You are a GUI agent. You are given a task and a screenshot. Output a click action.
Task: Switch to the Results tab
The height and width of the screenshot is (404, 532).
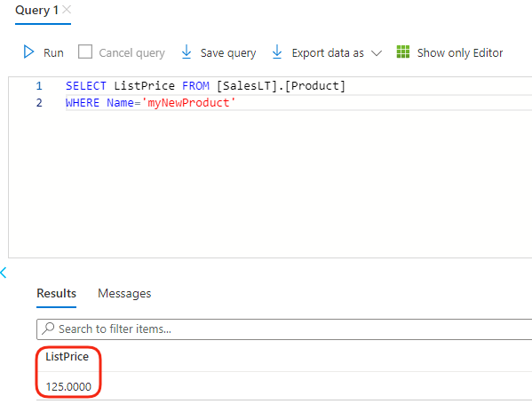point(56,293)
